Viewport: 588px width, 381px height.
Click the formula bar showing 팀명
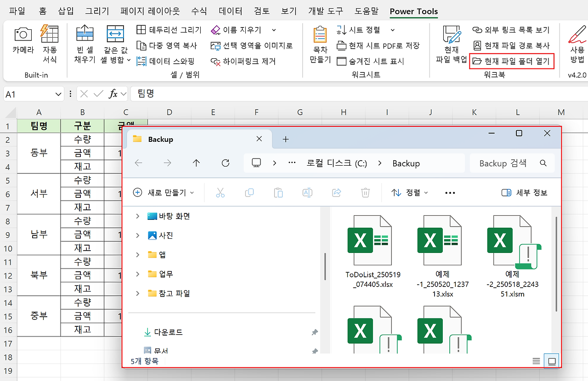[358, 94]
